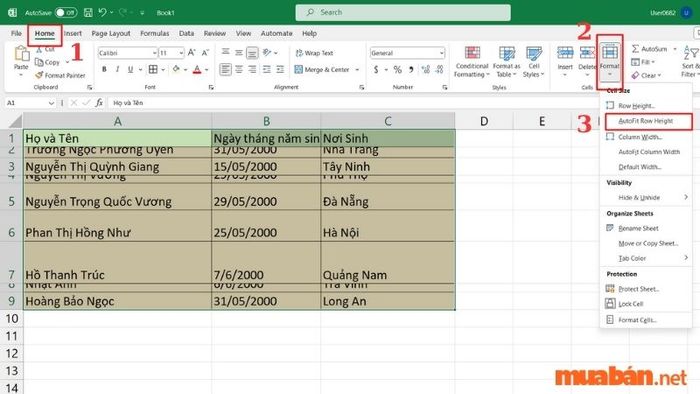Screen dimensions: 700x394
Task: Click cell containing Tây Ninh
Action: tap(388, 166)
